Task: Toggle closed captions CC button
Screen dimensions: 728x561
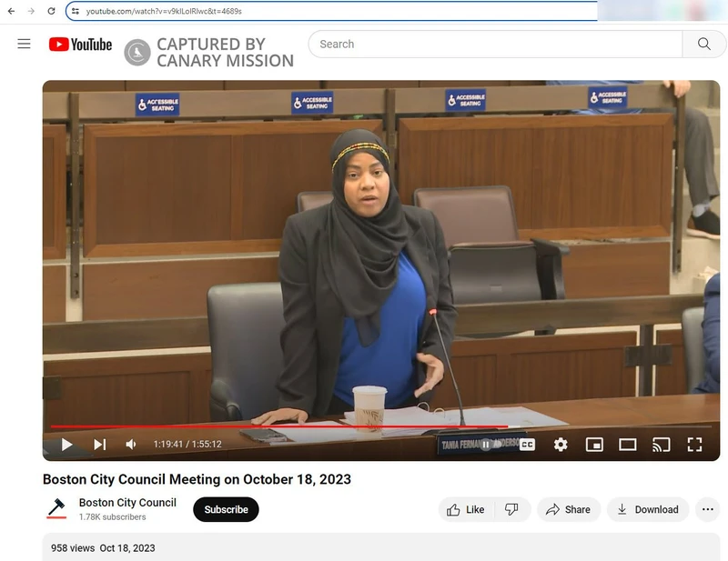Action: pos(527,445)
